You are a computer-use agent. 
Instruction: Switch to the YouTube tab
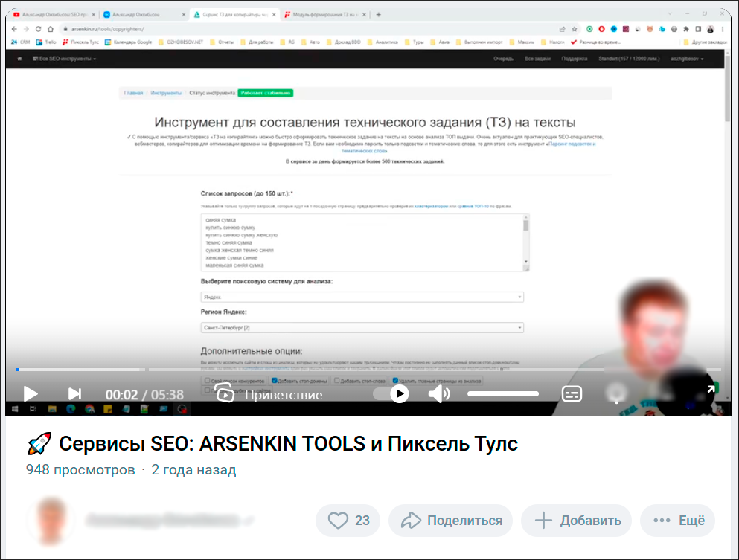pyautogui.click(x=54, y=15)
